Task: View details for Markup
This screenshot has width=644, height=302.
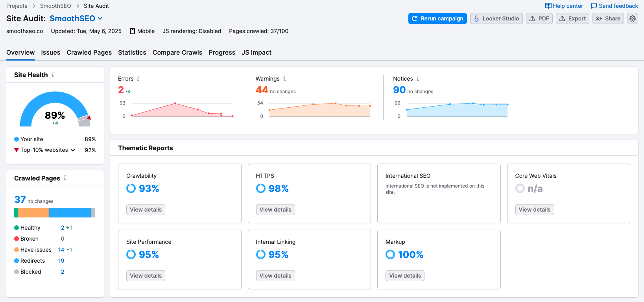Action: pyautogui.click(x=405, y=276)
